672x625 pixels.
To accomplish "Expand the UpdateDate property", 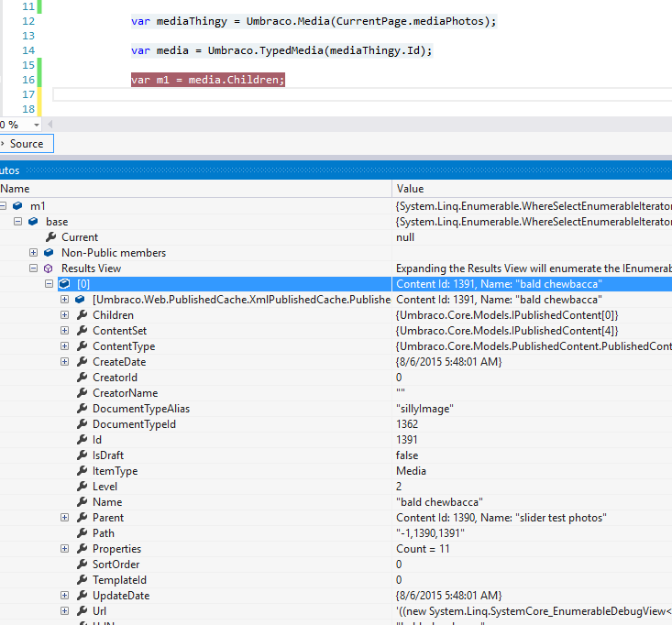I will pos(65,596).
